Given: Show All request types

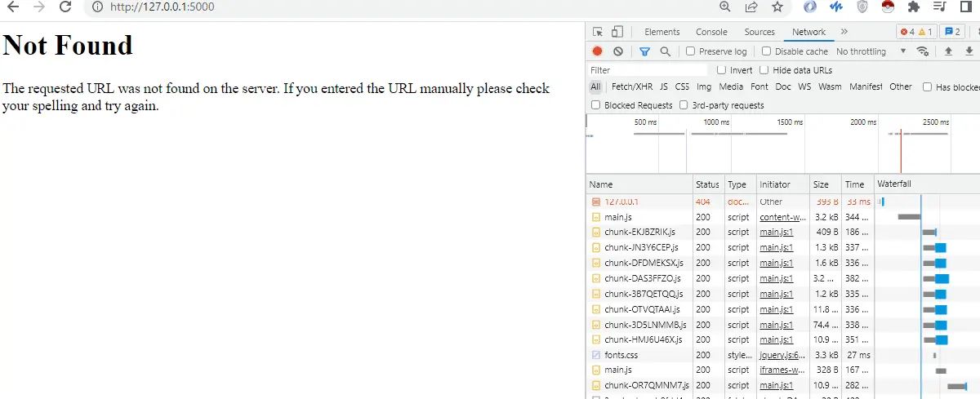Looking at the screenshot, I should (x=596, y=86).
